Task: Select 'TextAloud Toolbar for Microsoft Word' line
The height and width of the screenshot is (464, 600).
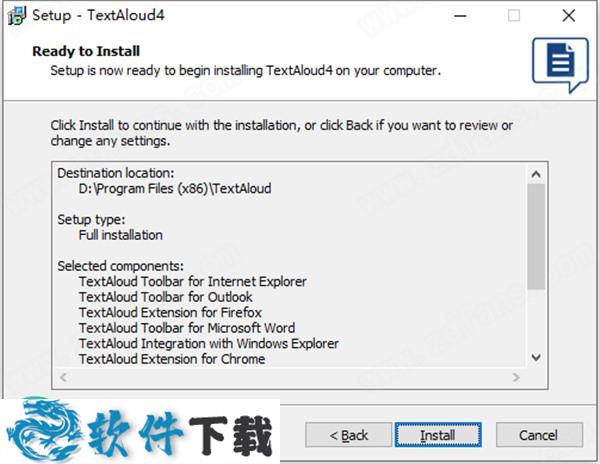Action: pos(187,328)
